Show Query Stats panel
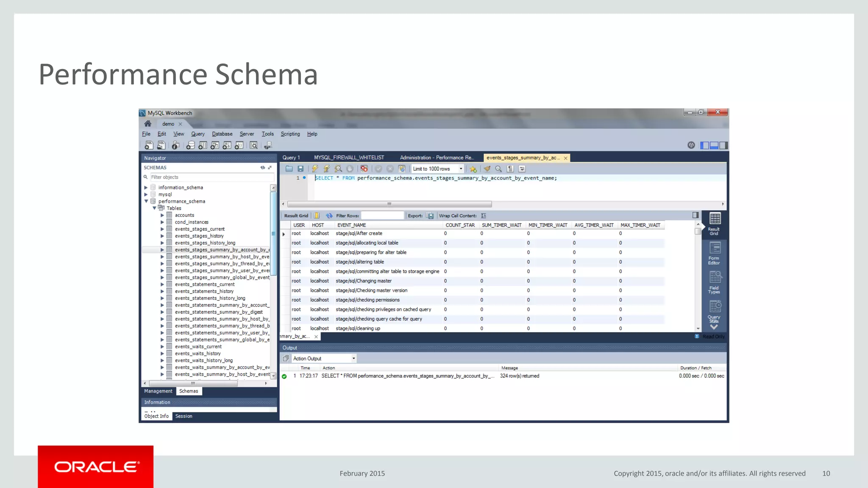868x488 pixels. 714,312
